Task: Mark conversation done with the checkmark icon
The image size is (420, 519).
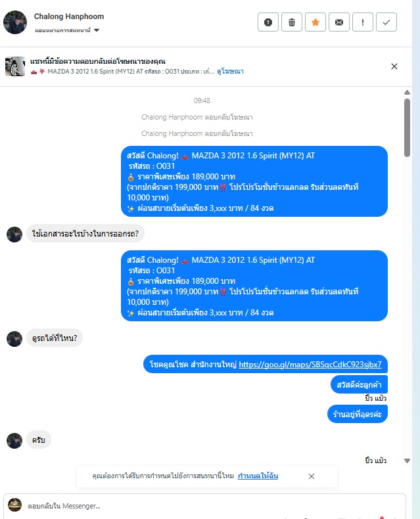Action: (x=386, y=22)
